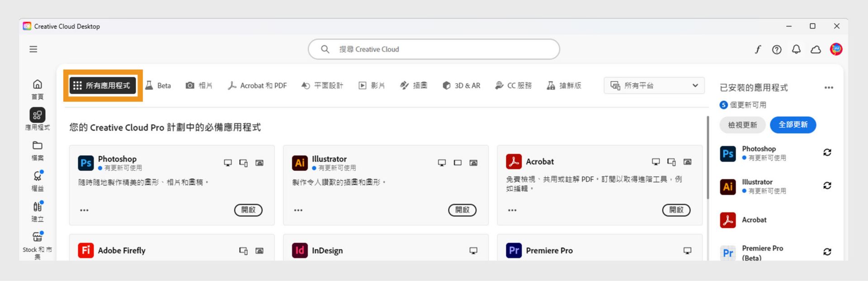868x281 pixels.
Task: Click 開啟 button for Acrobat
Action: coord(676,210)
